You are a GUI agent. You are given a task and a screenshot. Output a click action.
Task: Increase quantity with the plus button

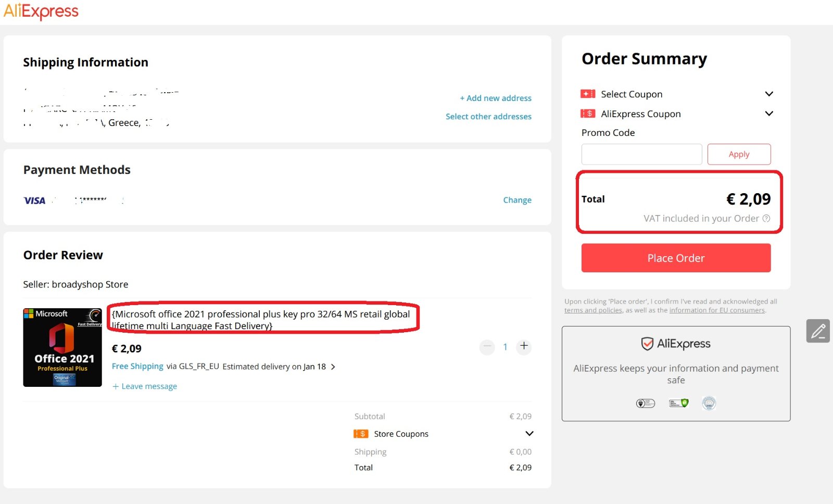524,347
